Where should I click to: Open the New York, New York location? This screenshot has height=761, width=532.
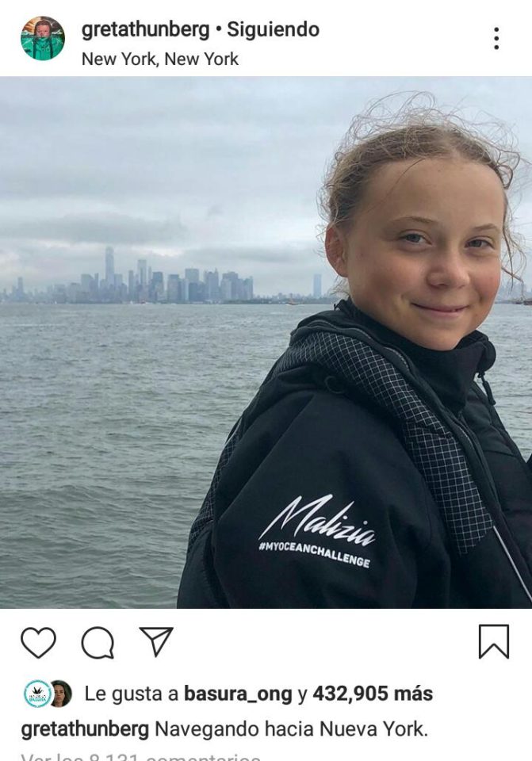160,59
